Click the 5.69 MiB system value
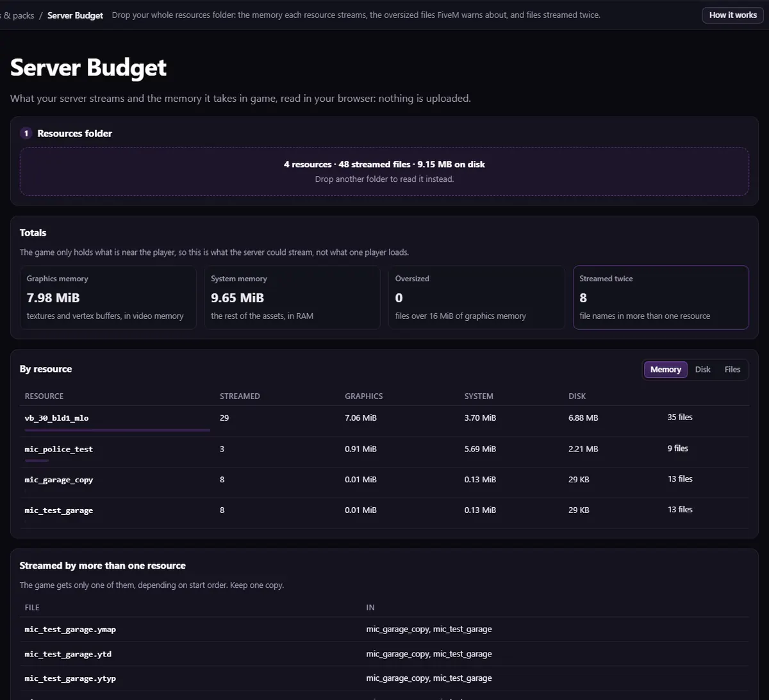This screenshot has width=769, height=700. click(x=480, y=449)
